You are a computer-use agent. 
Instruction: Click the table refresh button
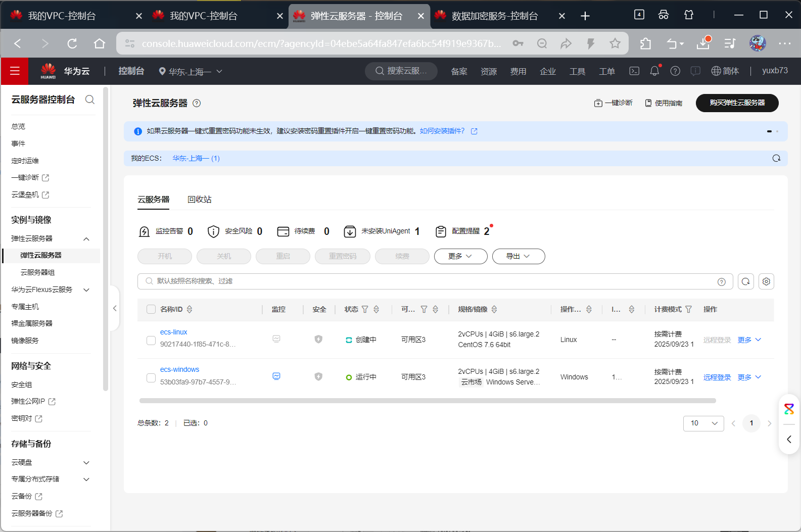pyautogui.click(x=746, y=281)
